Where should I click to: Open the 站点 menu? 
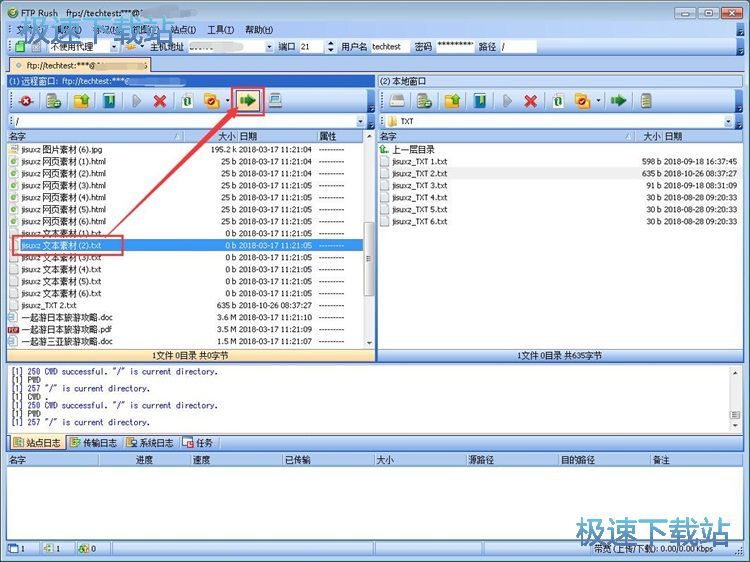(x=183, y=30)
